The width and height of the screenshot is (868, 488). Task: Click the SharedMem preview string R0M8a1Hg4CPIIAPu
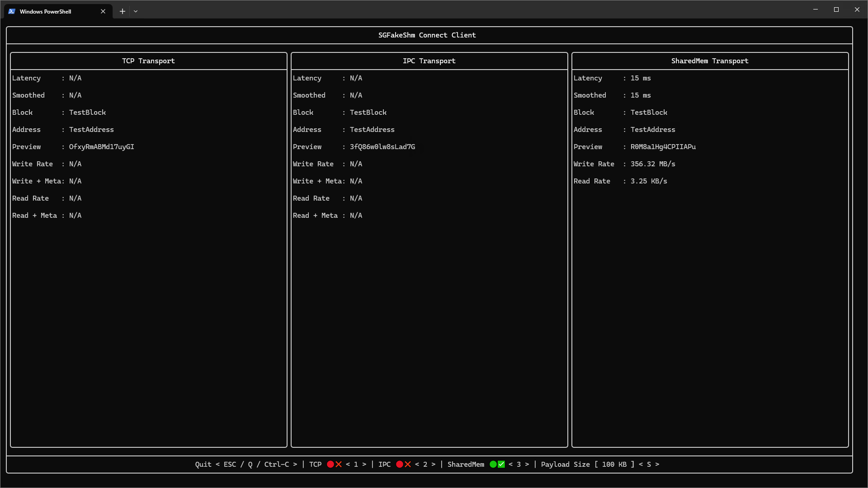tap(663, 147)
